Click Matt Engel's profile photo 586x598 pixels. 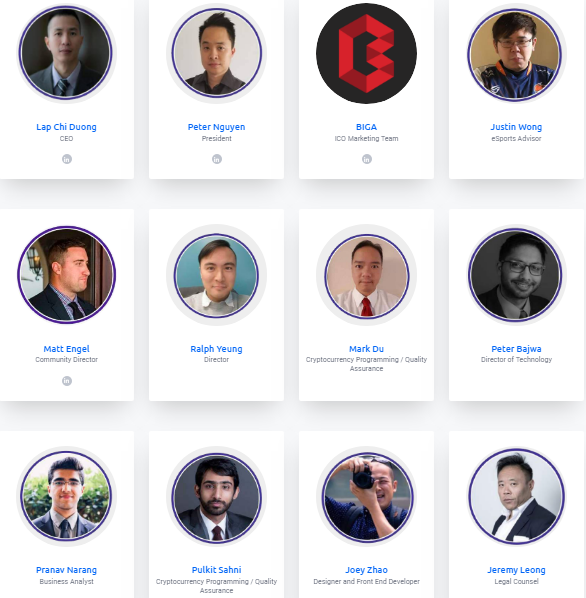tap(66, 275)
